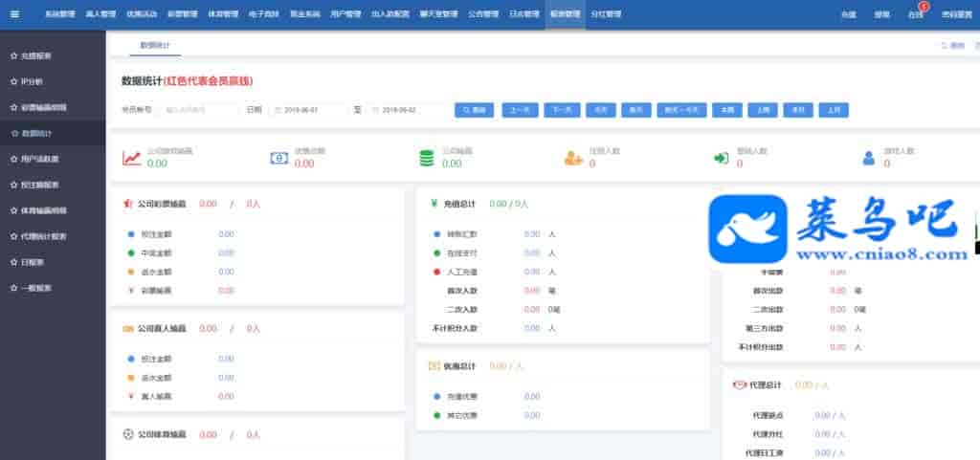Click the 上一天 previous day button
The height and width of the screenshot is (460, 980).
520,110
